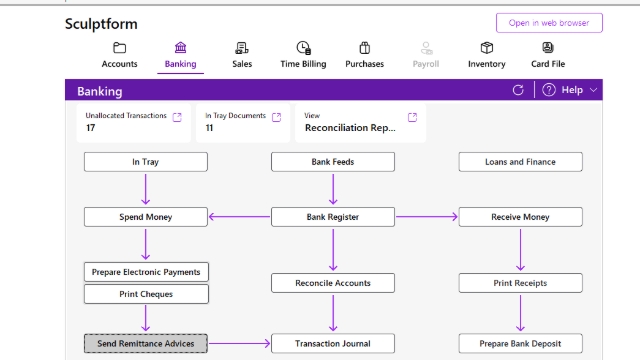This screenshot has height=360, width=640.
Task: Switch to the Card File tab label
Action: [x=548, y=64]
